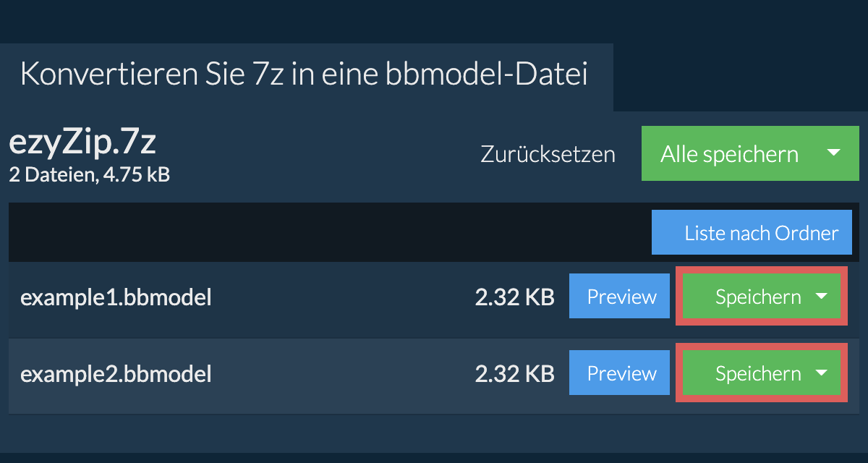Viewport: 868px width, 463px height.
Task: Preview the example1.bbmodel file
Action: pos(621,297)
